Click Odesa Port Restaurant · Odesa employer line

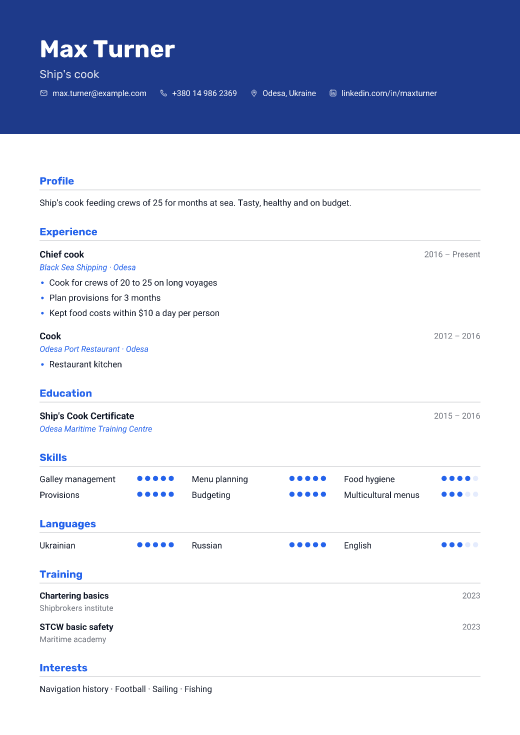94,349
